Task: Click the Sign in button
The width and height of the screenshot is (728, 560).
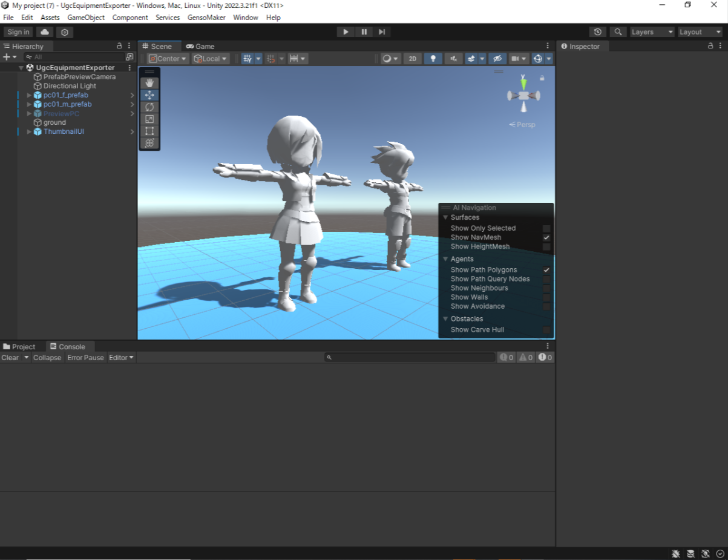Action: click(18, 32)
